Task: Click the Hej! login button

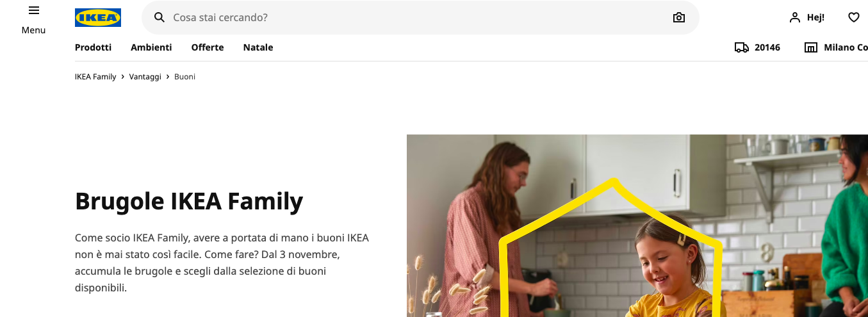Action: tap(807, 17)
